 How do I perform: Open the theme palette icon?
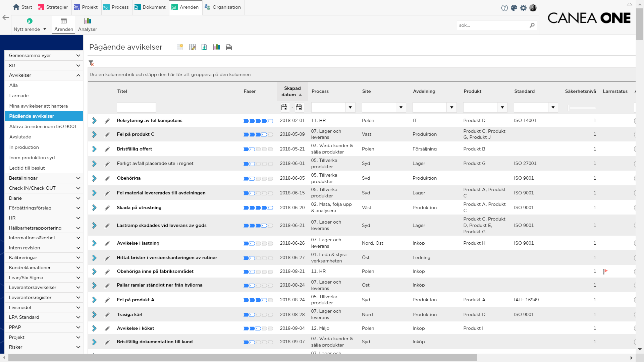coord(514,8)
